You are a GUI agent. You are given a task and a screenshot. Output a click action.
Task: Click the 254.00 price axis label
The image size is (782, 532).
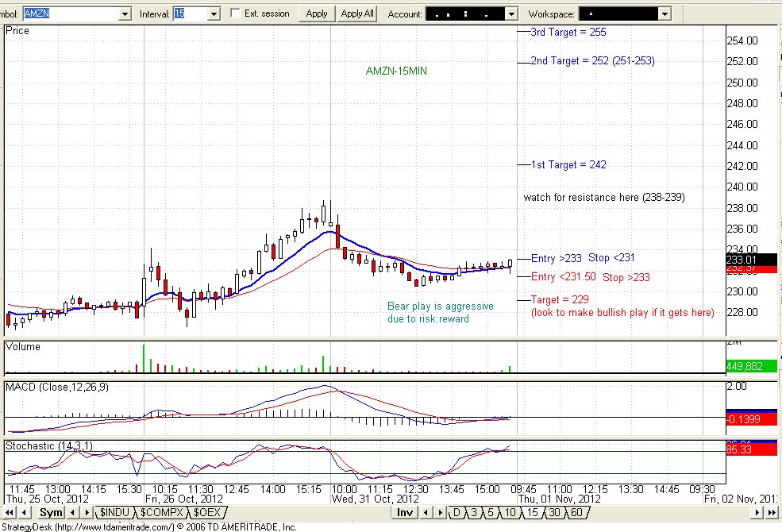(x=742, y=40)
